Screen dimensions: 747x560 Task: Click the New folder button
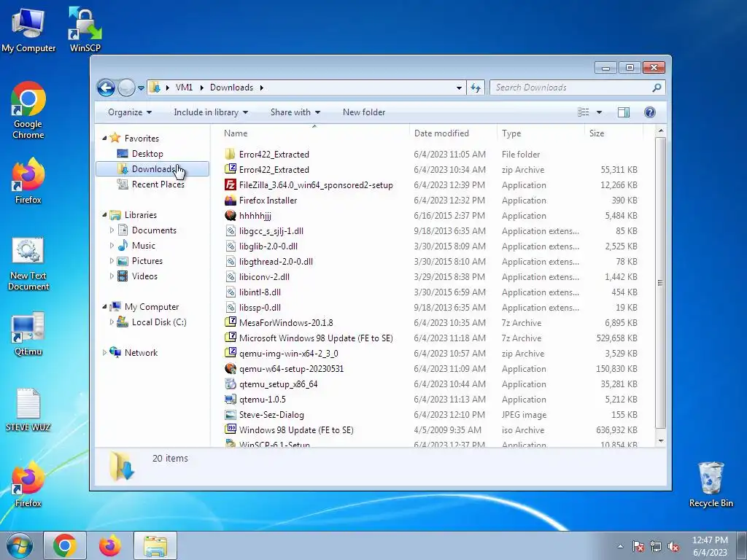[x=364, y=112]
